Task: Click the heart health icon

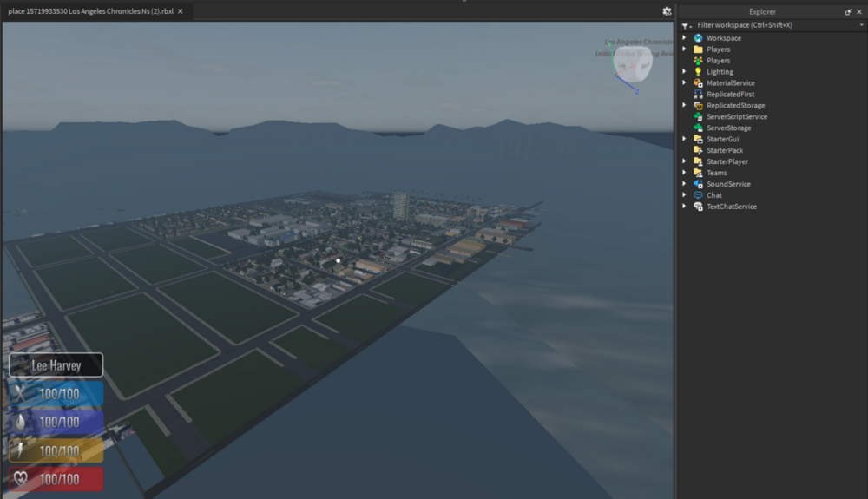Action: point(21,478)
